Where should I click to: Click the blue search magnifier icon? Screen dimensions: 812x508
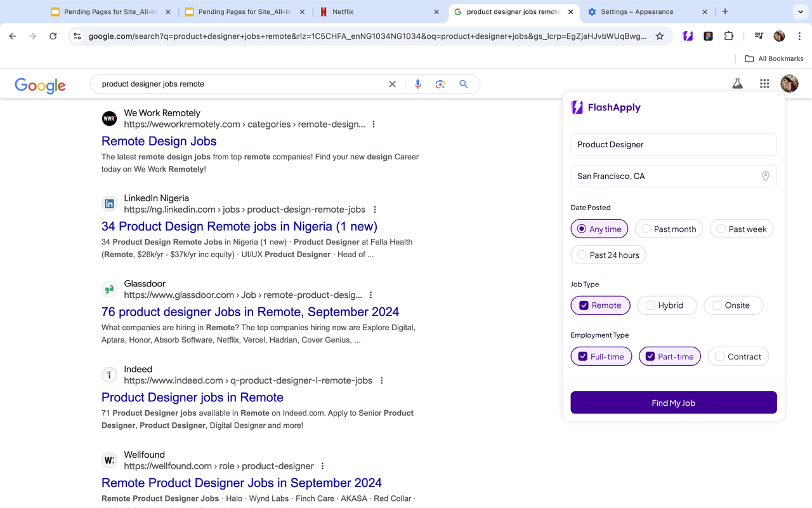click(x=464, y=84)
